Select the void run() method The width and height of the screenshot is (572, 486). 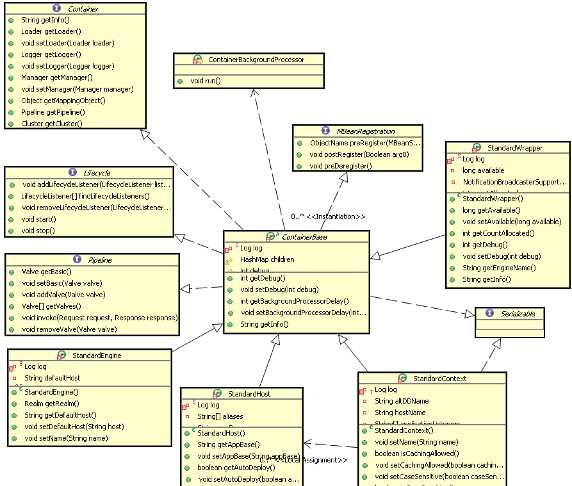[205, 81]
